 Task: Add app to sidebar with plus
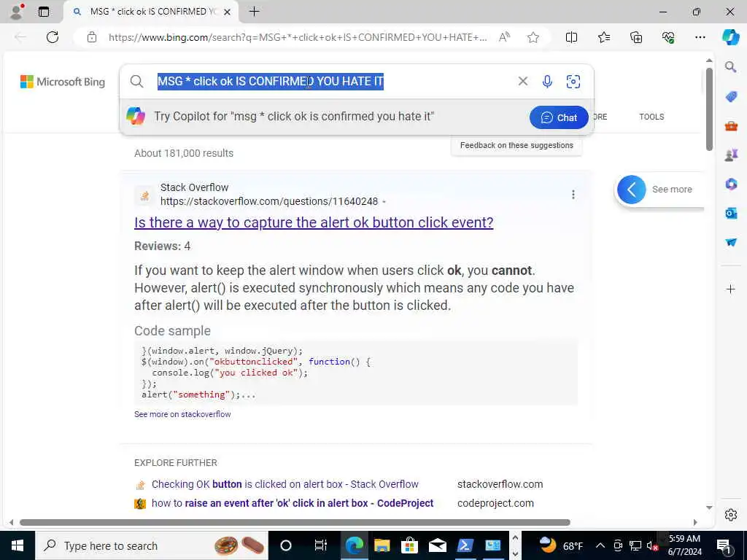tap(731, 289)
